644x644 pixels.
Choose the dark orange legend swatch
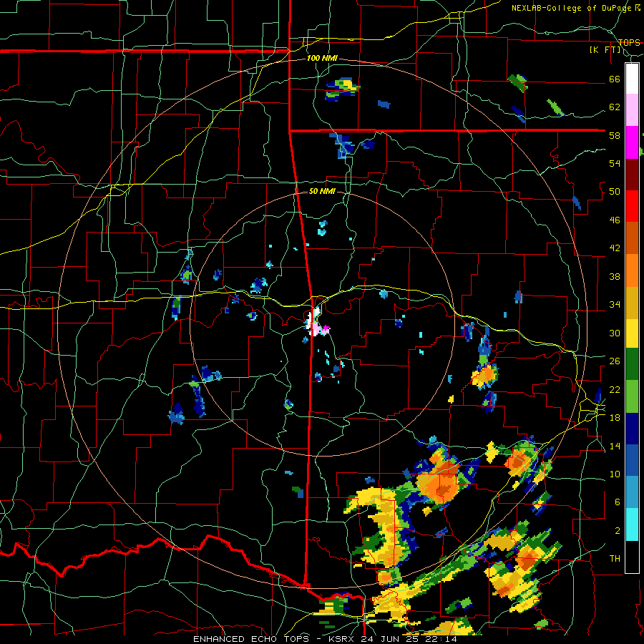tap(632, 238)
